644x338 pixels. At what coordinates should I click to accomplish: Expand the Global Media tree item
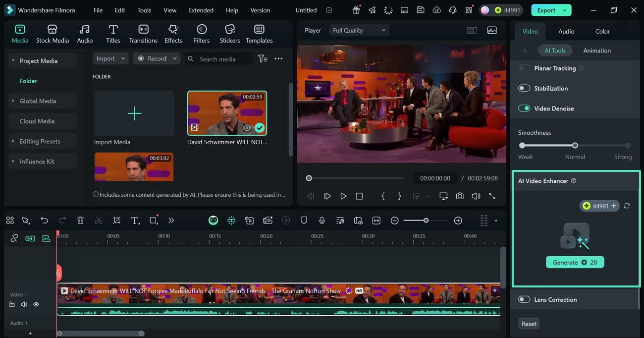pyautogui.click(x=13, y=101)
